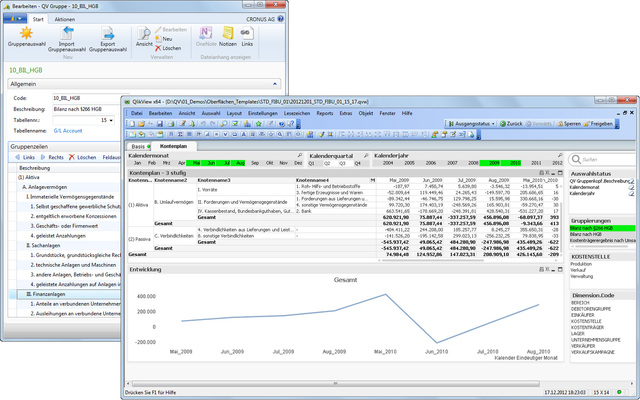Screen dimensions: 640x400
Task: Switch to Aktionen ribbon tab
Action: click(64, 19)
